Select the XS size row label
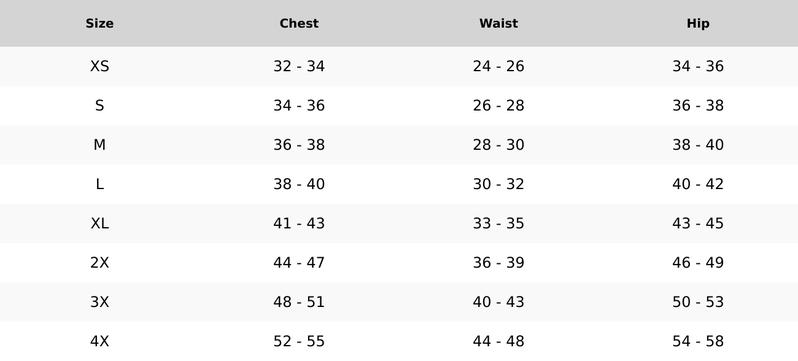This screenshot has height=361, width=798. pyautogui.click(x=99, y=66)
